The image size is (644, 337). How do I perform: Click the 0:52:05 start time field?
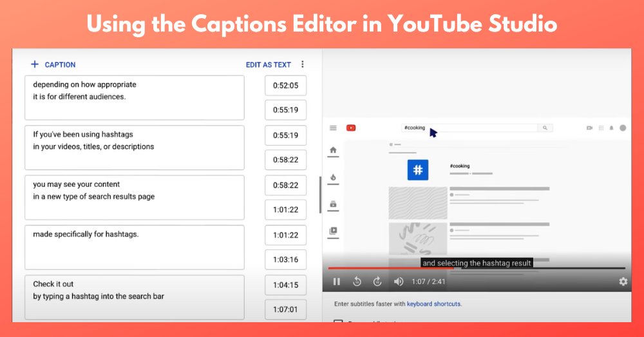coord(285,86)
